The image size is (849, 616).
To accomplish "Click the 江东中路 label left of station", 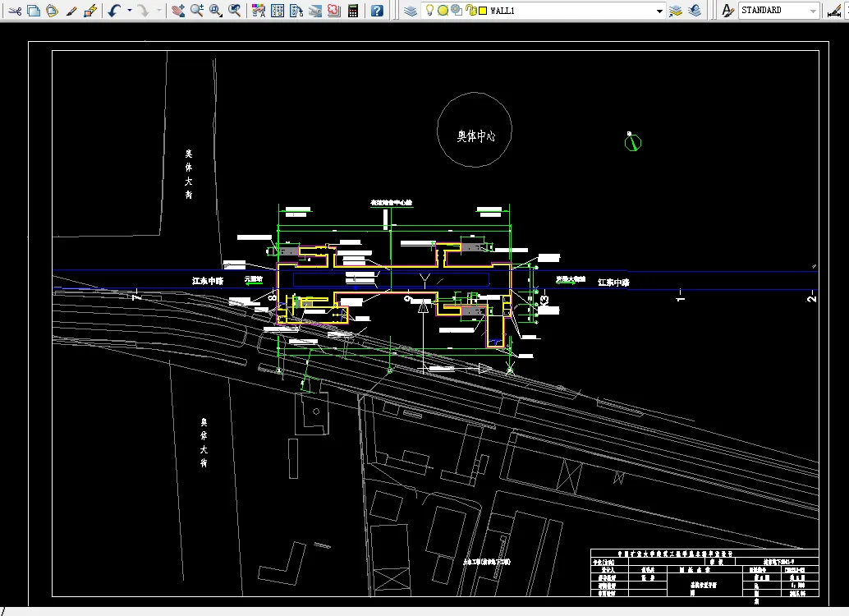I will coord(208,281).
